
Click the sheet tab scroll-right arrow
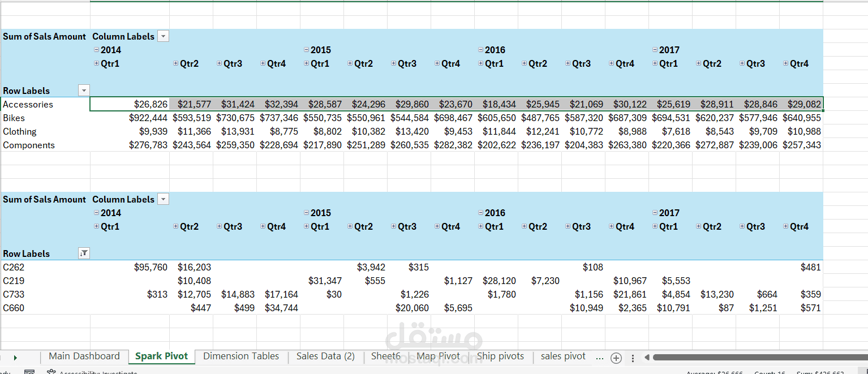15,358
